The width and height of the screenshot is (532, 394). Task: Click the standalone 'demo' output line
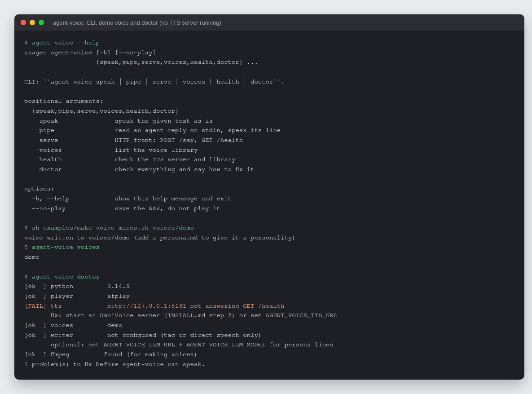click(x=32, y=257)
